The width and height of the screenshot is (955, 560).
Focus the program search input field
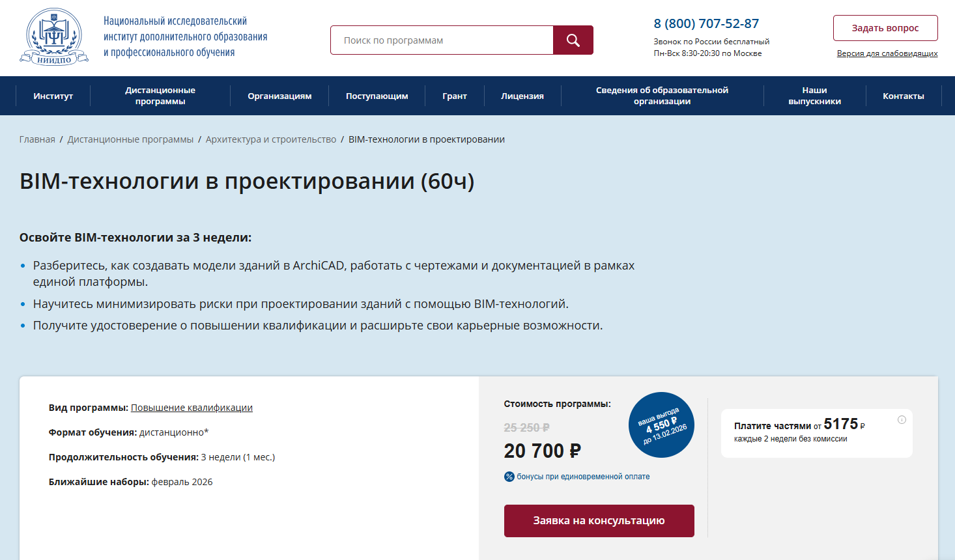click(x=442, y=40)
